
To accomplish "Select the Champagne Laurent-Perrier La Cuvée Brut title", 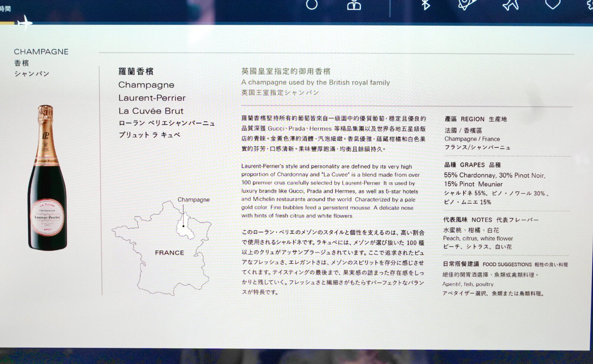I will click(152, 98).
